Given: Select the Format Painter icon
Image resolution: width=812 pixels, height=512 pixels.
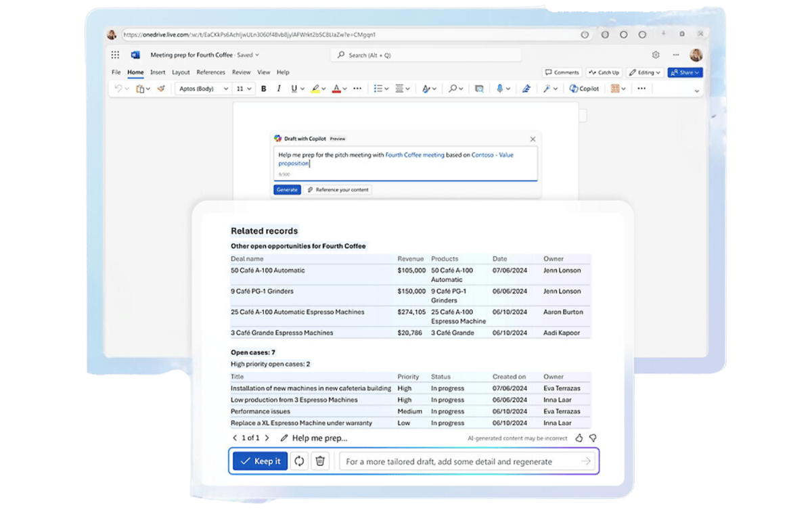Looking at the screenshot, I should [x=161, y=89].
